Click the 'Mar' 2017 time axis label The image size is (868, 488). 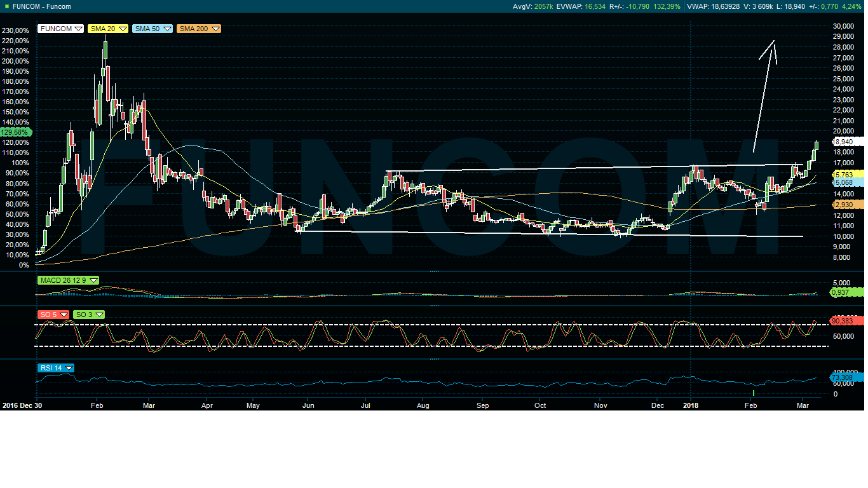point(149,405)
